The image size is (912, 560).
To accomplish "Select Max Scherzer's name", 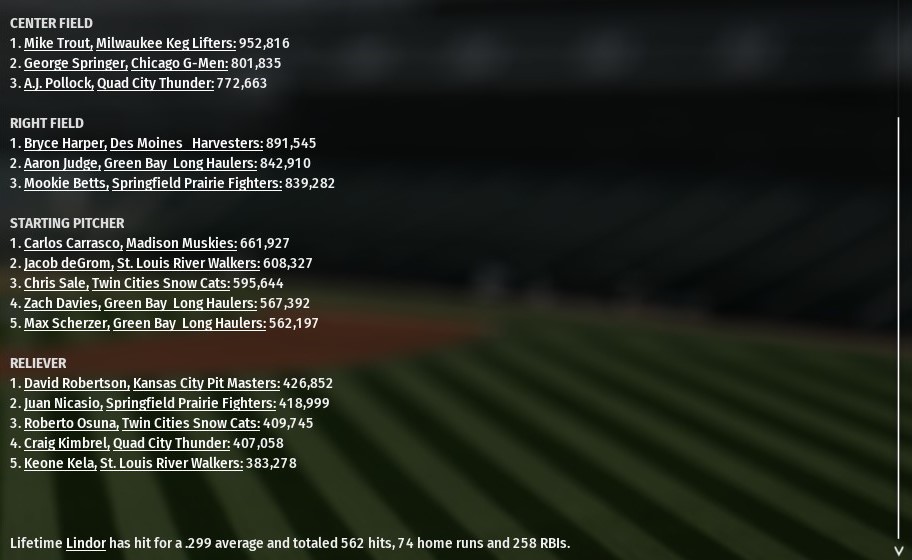I will pos(66,323).
